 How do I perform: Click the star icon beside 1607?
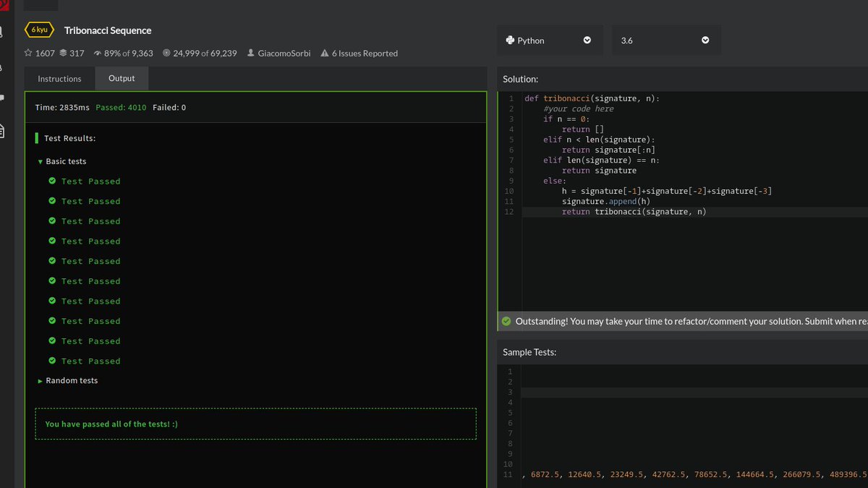28,53
